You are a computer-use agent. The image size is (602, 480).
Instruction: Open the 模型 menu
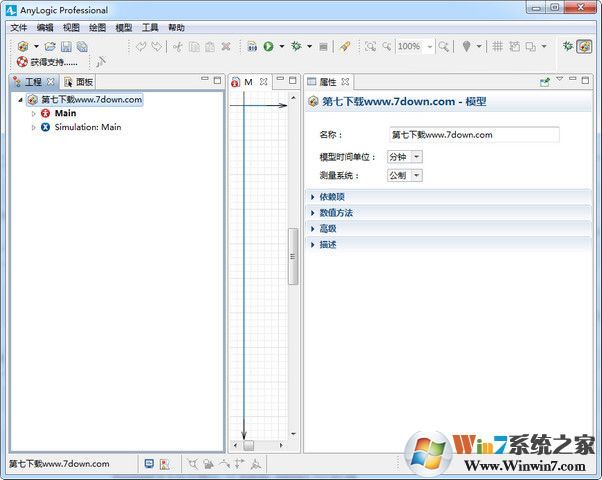pyautogui.click(x=124, y=28)
